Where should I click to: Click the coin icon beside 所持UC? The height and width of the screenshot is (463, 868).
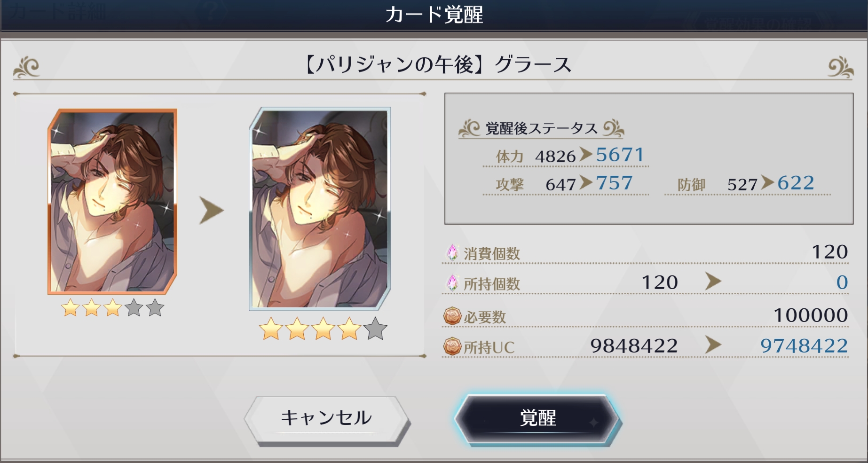pos(452,346)
